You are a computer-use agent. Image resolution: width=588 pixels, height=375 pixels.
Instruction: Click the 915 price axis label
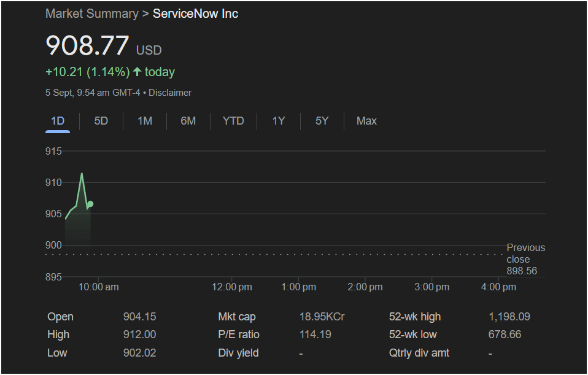tap(53, 151)
